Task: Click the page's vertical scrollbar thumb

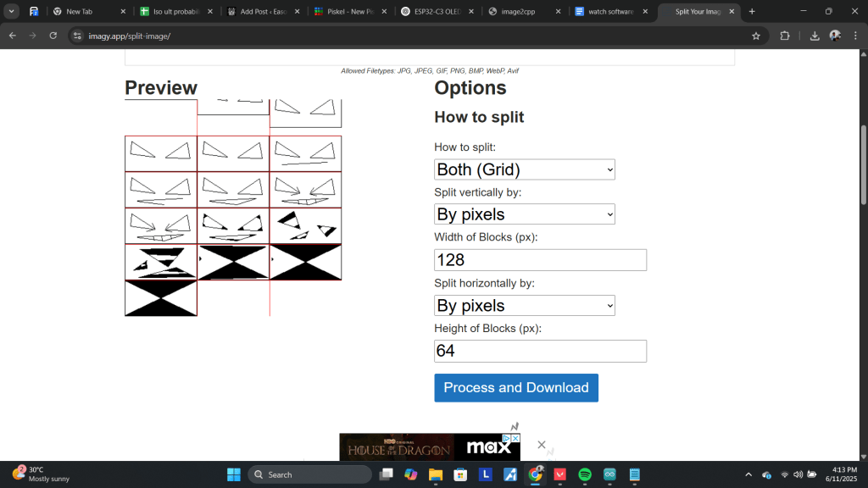Action: click(863, 164)
